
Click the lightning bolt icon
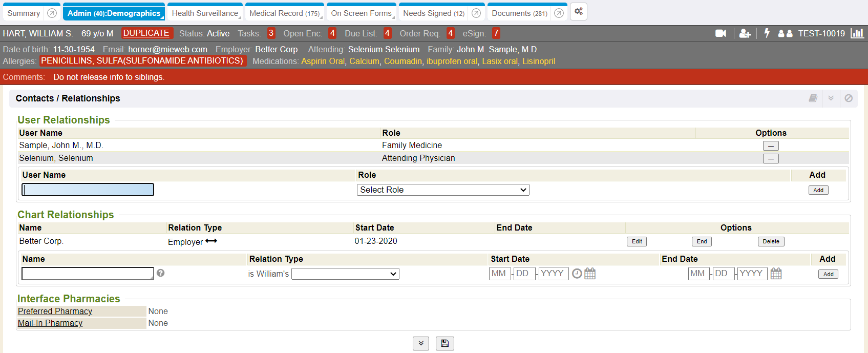coord(767,33)
